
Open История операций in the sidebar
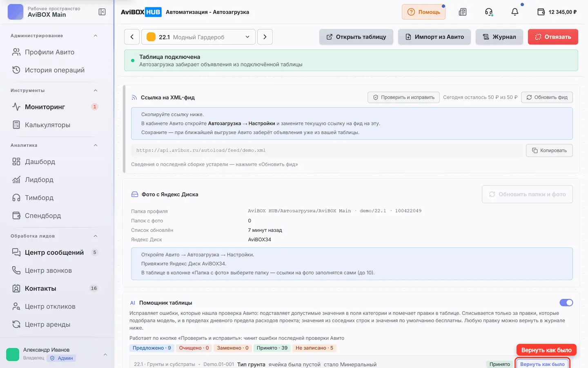pos(56,70)
